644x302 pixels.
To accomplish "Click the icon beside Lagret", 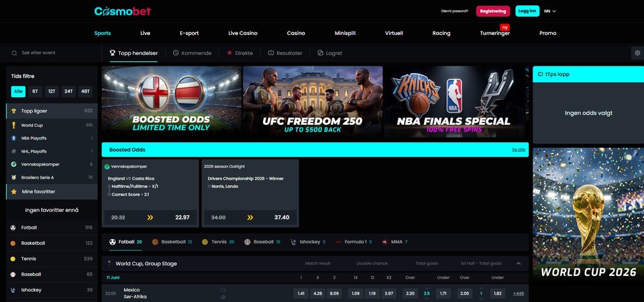I will [321, 53].
